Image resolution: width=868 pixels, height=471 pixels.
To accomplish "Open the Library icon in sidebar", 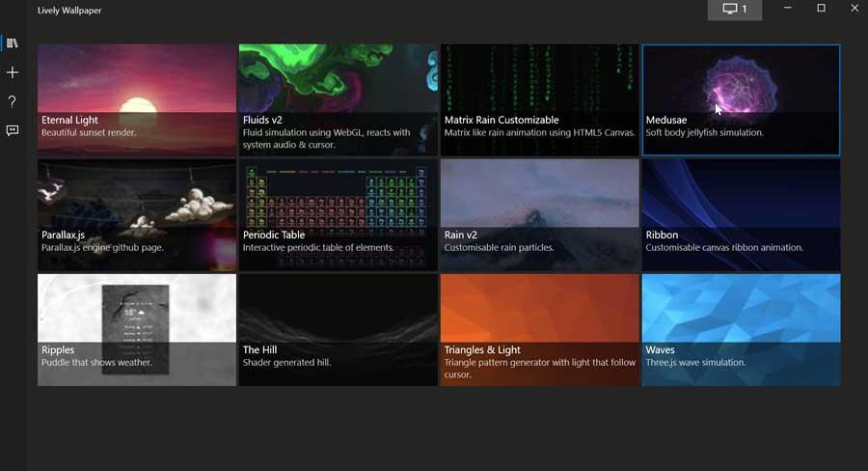I will (13, 43).
